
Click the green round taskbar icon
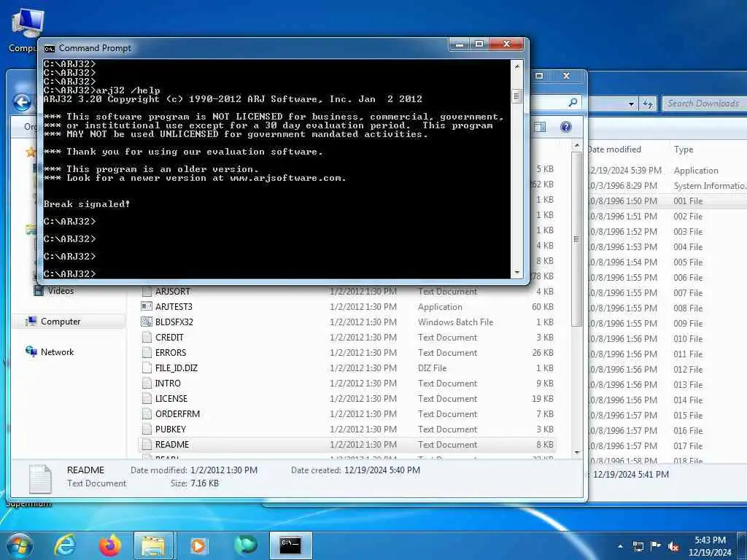(x=245, y=545)
